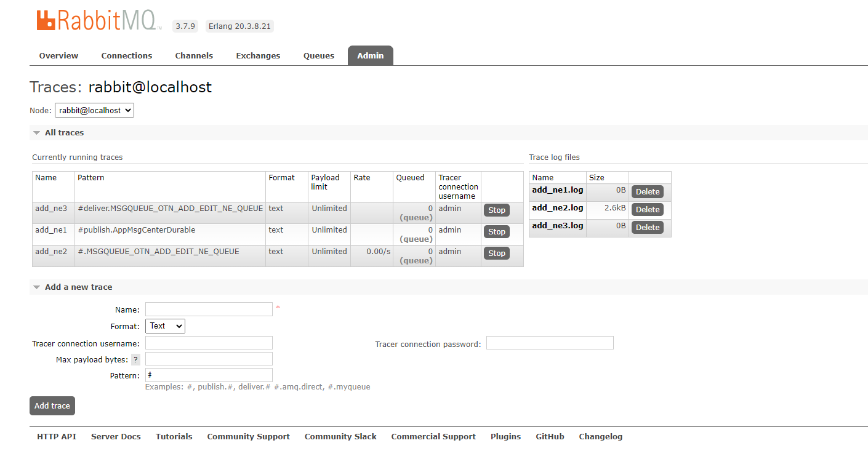Image resolution: width=868 pixels, height=467 pixels.
Task: Focus the Tracer connection password field
Action: click(550, 343)
